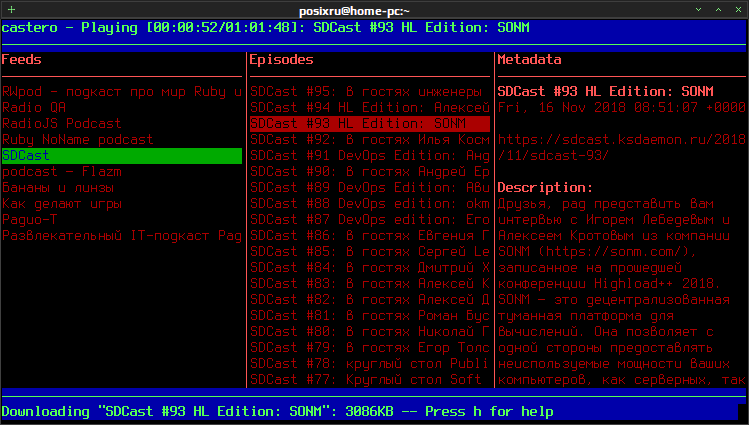
Task: Select episode SDCast #95
Action: point(370,92)
